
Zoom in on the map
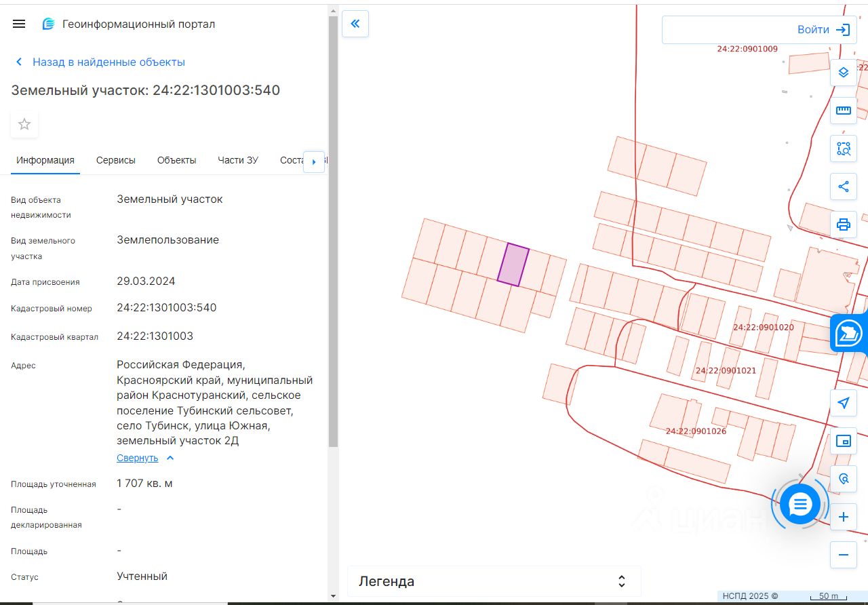click(x=844, y=517)
